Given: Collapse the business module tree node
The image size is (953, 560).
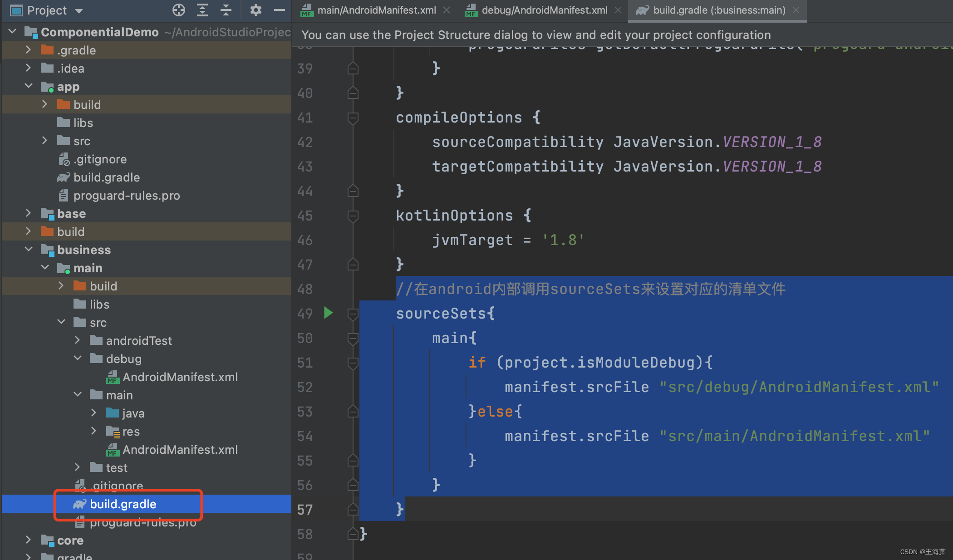Looking at the screenshot, I should pos(29,250).
